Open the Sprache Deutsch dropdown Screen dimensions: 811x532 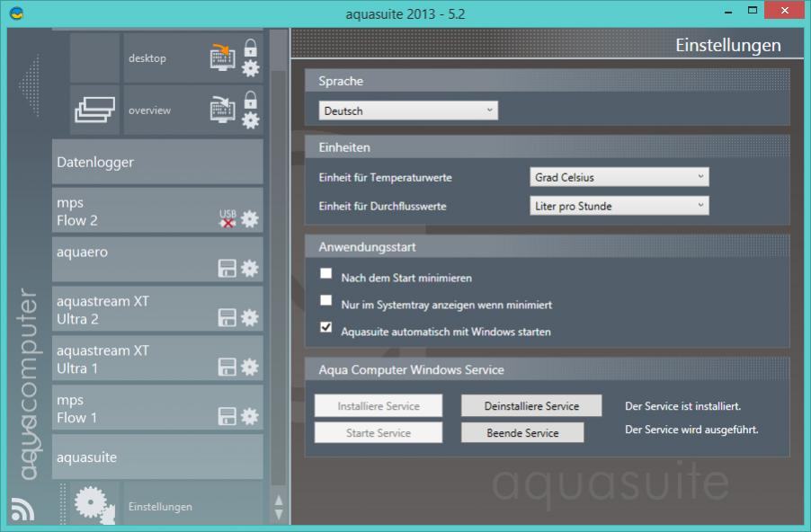pyautogui.click(x=408, y=111)
